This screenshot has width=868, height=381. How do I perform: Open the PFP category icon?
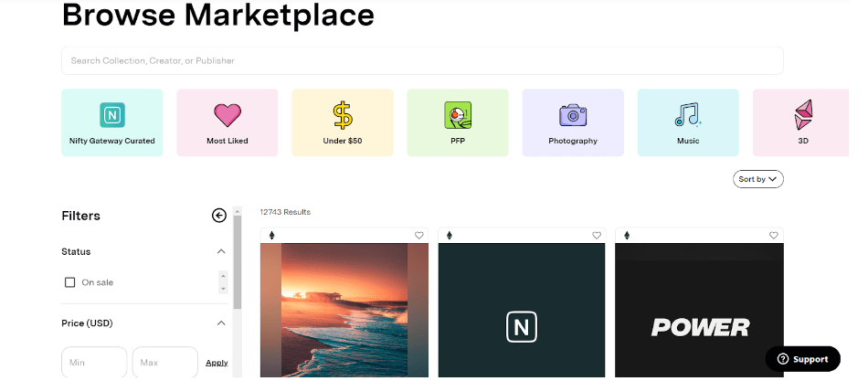[458, 115]
